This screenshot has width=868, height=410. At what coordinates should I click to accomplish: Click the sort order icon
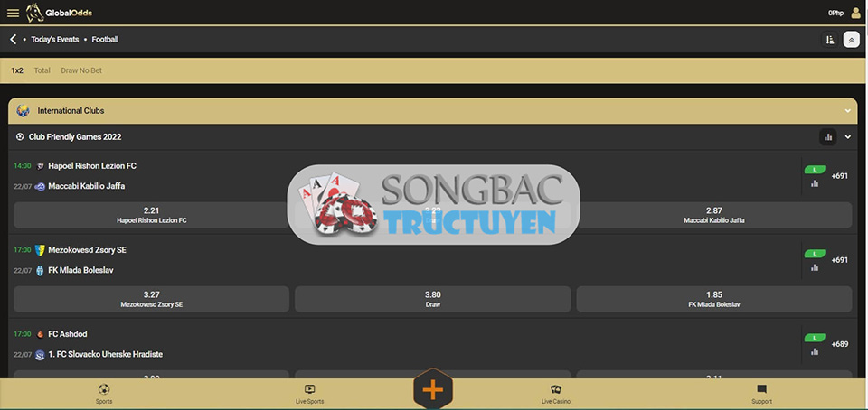click(x=829, y=40)
